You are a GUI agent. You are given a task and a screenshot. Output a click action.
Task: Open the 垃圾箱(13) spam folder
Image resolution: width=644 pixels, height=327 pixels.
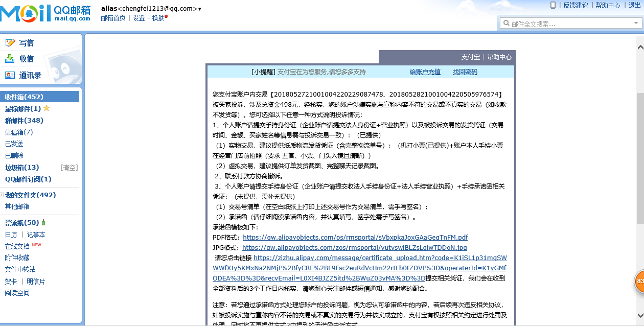(x=22, y=168)
